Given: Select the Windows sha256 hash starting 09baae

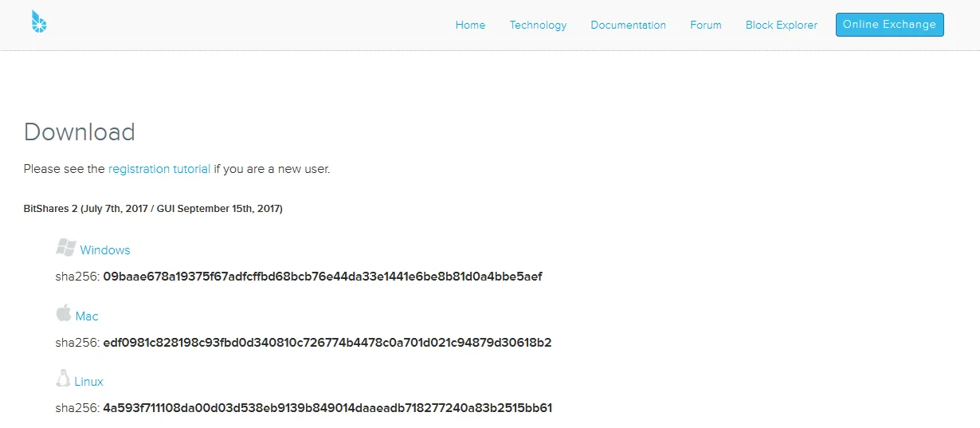Looking at the screenshot, I should click(323, 277).
